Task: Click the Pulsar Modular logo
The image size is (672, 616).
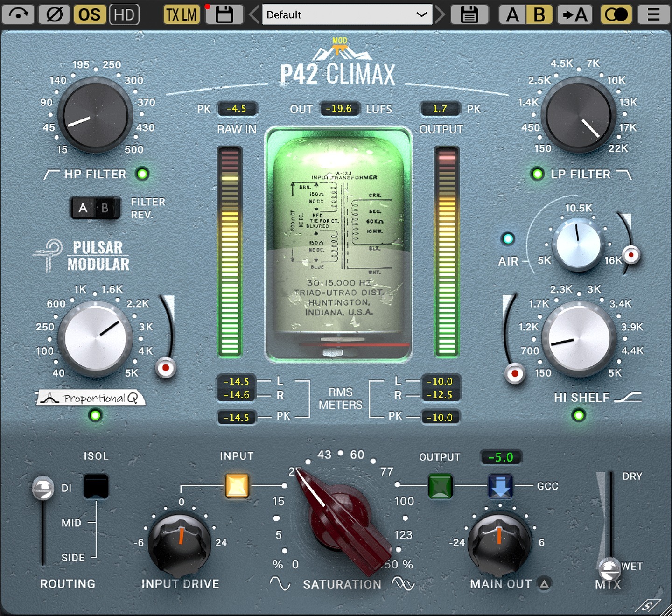Action: click(x=82, y=255)
